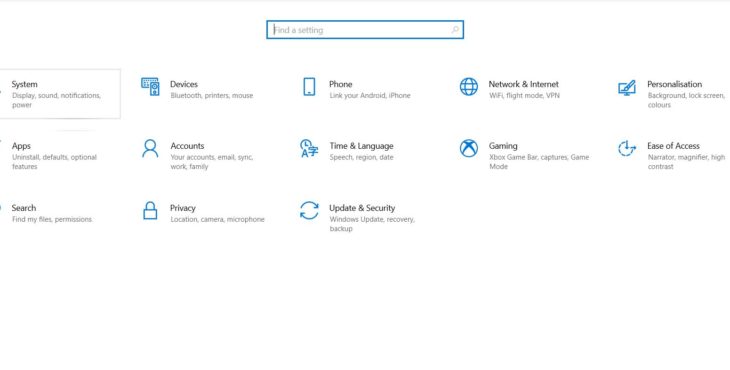The image size is (730, 370).
Task: Open the Accounts settings title
Action: point(187,146)
